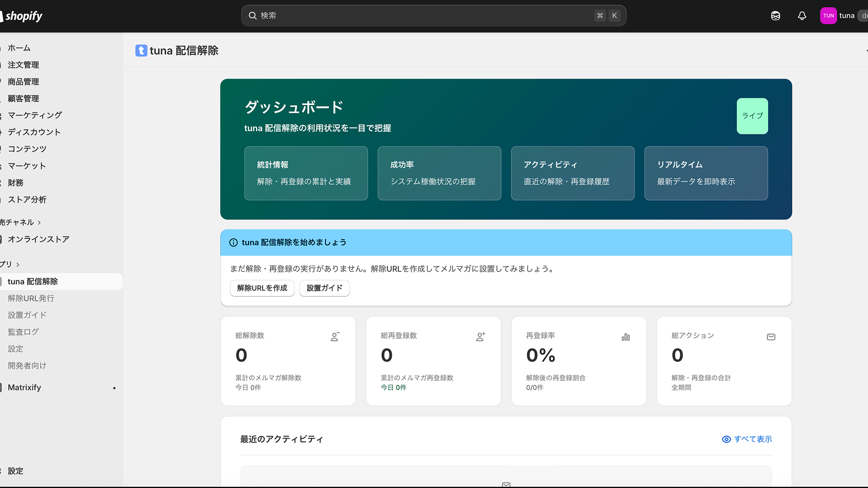Open 開発者向け sub-page

coord(27,365)
